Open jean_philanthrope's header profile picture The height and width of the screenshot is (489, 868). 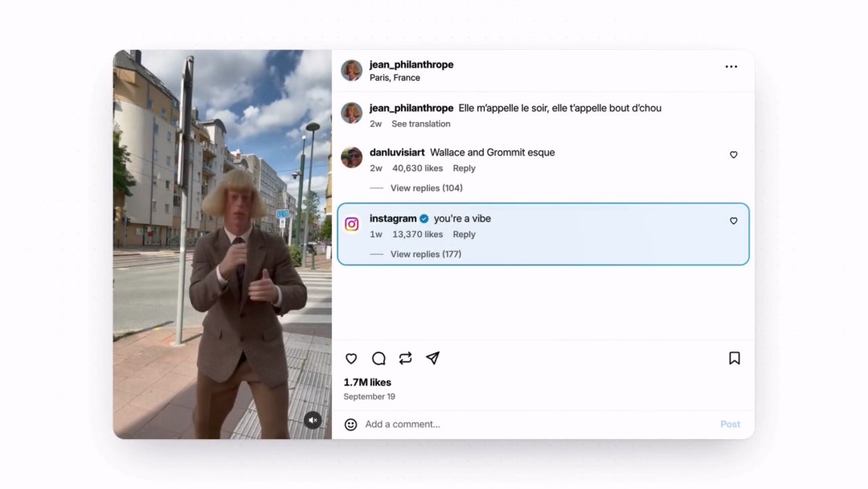click(351, 70)
